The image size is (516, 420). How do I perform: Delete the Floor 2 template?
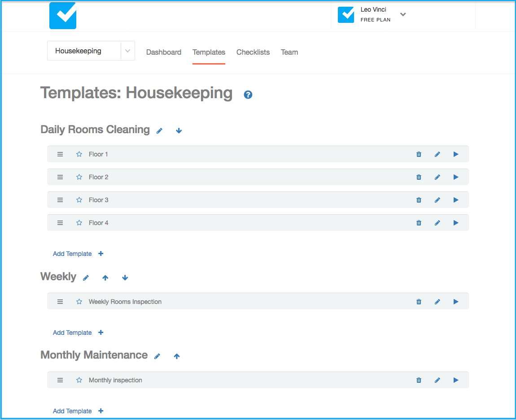[x=419, y=177]
